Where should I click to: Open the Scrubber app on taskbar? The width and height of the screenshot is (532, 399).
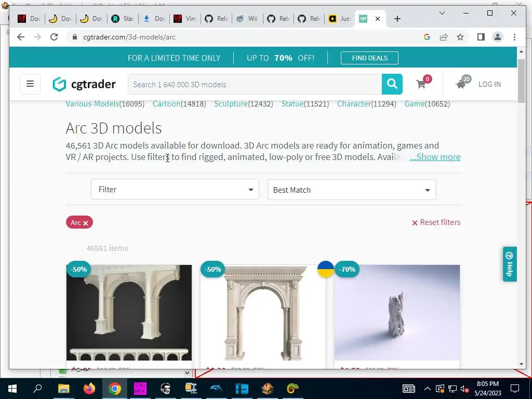point(140,389)
